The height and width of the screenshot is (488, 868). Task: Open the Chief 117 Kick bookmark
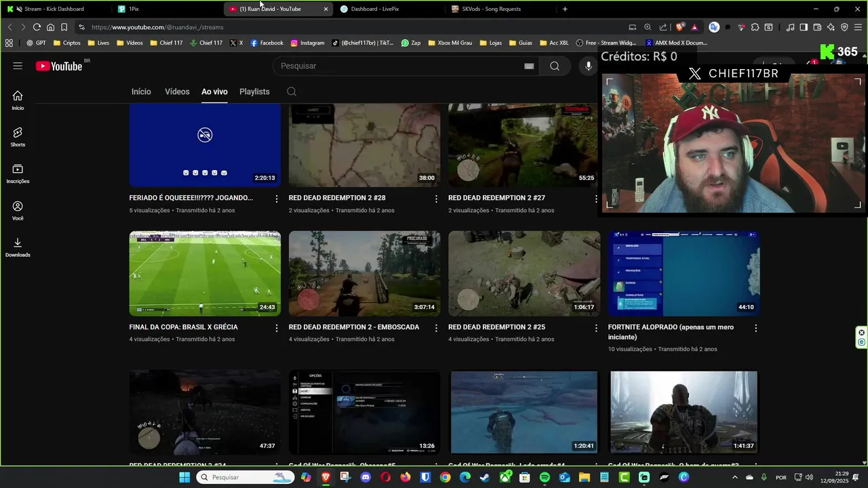click(x=206, y=43)
